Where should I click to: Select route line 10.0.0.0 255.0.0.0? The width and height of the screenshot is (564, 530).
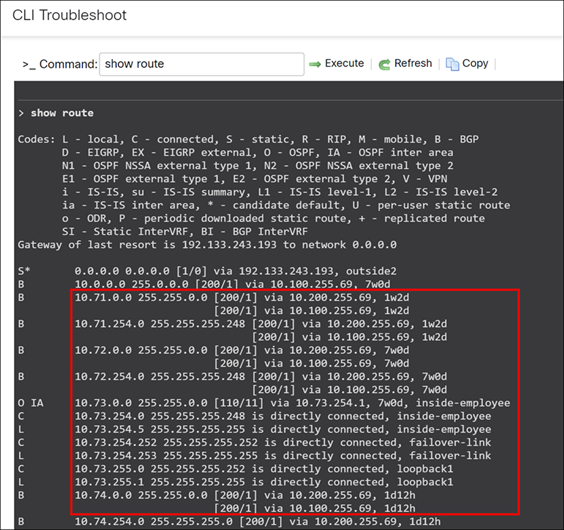(204, 284)
